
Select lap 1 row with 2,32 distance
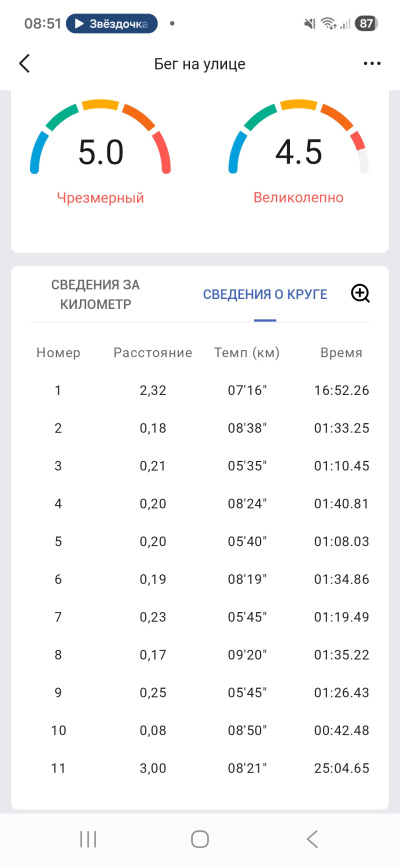tap(200, 390)
